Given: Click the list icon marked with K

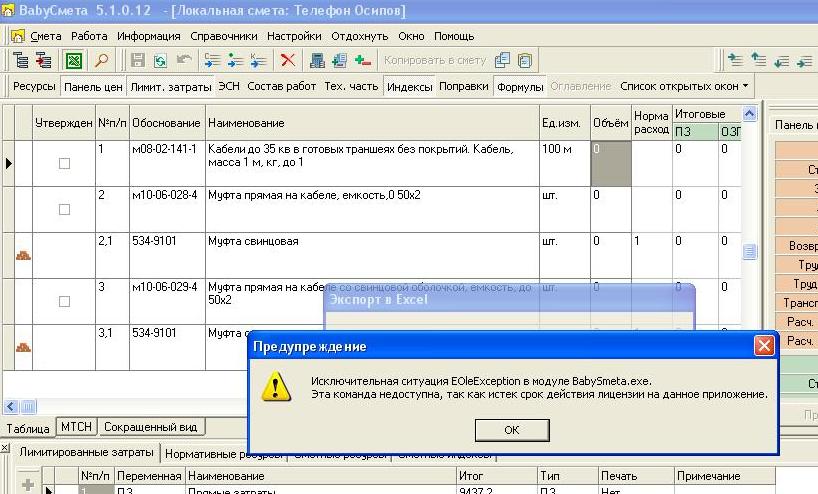Looking at the screenshot, I should tap(258, 61).
